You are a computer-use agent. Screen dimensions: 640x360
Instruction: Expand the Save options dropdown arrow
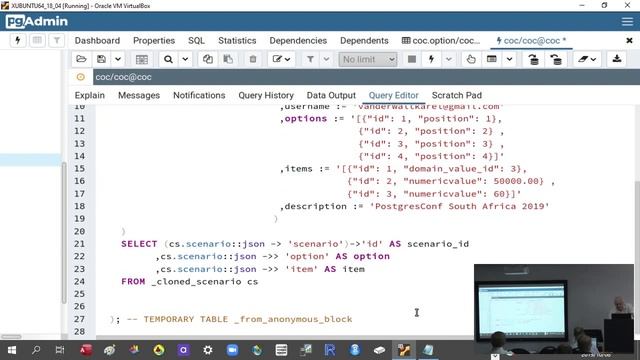click(x=118, y=59)
